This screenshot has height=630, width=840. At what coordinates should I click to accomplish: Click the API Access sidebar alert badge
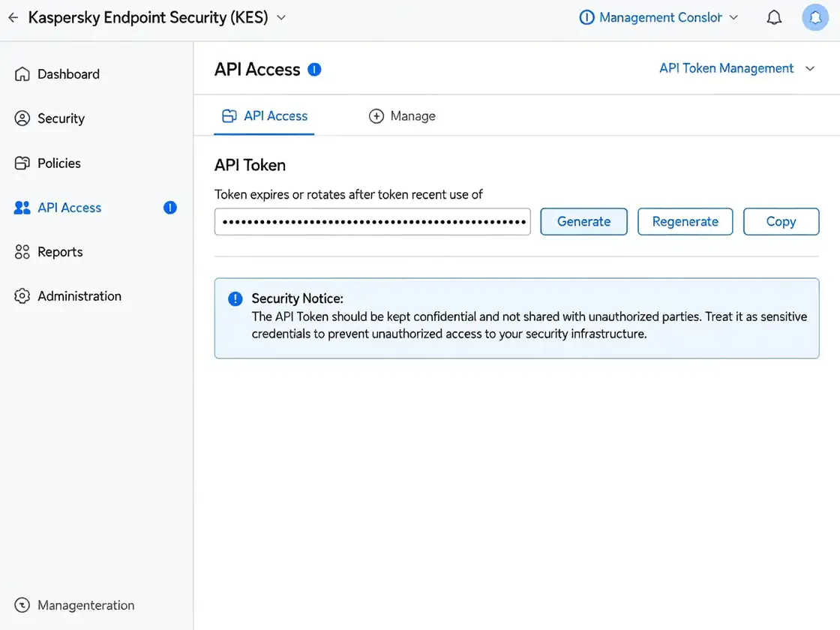point(169,207)
